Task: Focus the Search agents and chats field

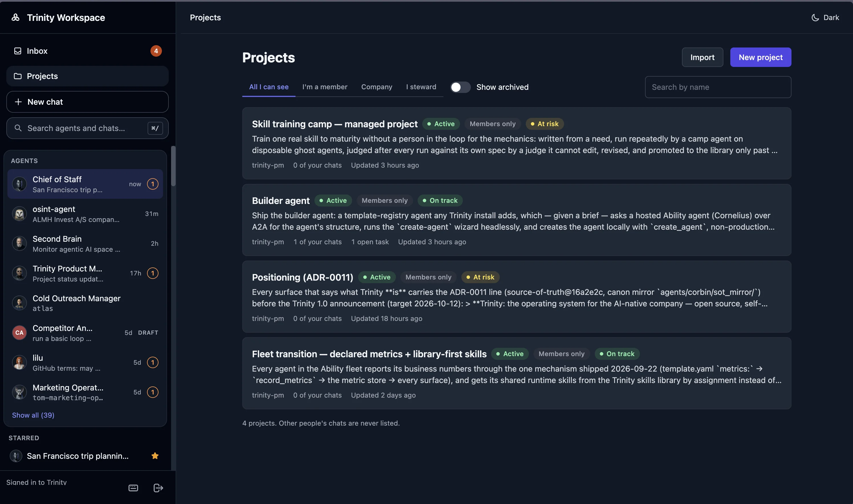Action: pos(87,128)
